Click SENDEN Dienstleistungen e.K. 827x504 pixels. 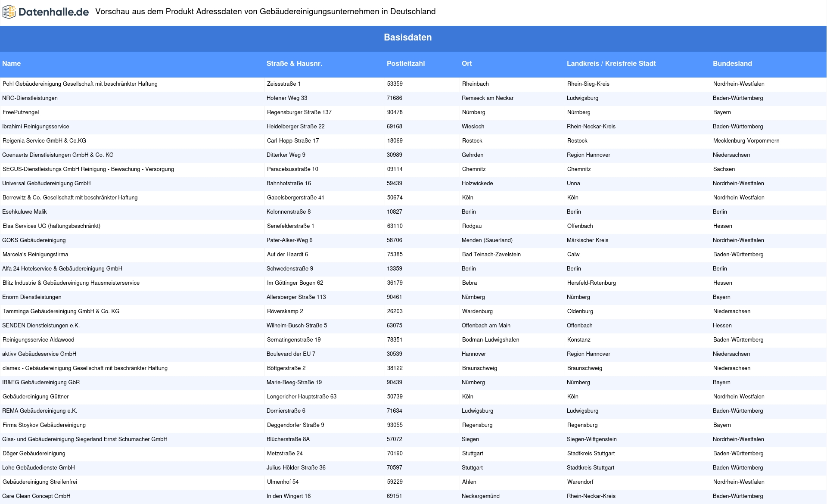click(41, 326)
